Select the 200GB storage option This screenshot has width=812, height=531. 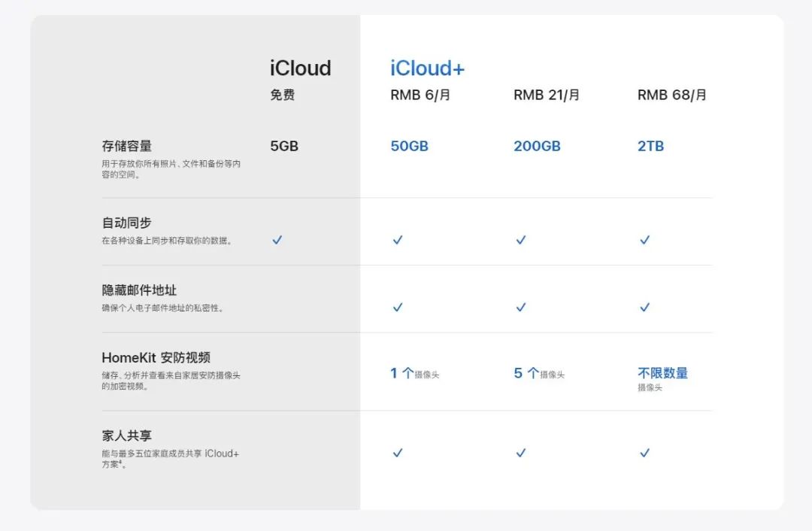click(x=537, y=146)
